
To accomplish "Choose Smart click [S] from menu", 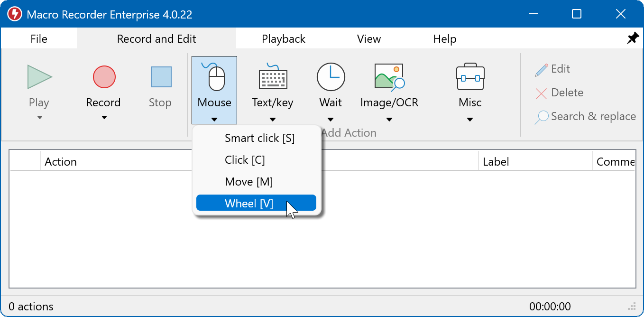I will [x=259, y=138].
